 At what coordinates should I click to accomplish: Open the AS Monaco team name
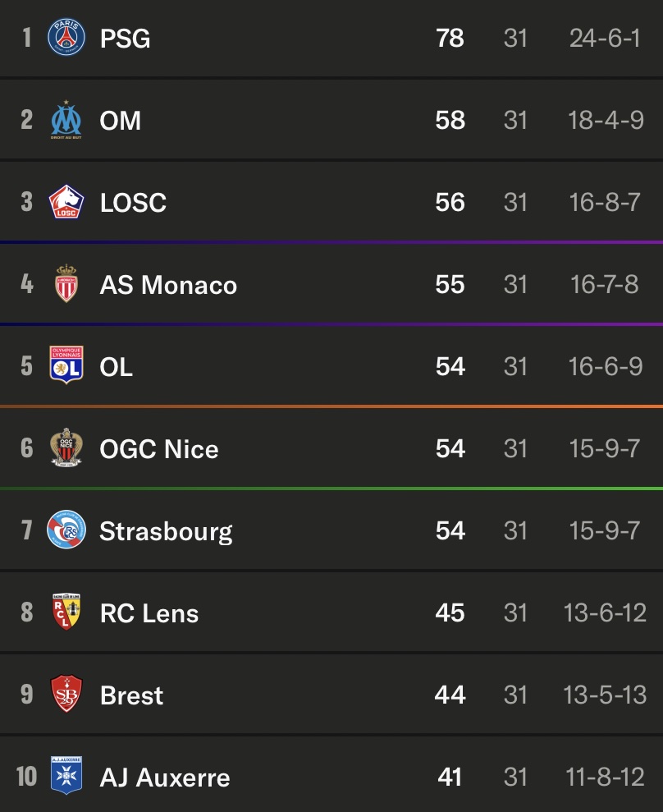pyautogui.click(x=169, y=285)
